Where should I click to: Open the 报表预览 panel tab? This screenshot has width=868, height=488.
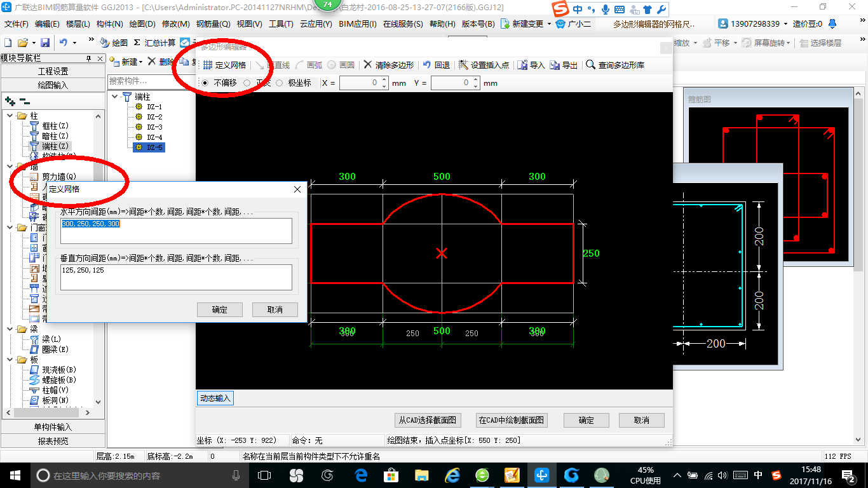pyautogui.click(x=53, y=440)
